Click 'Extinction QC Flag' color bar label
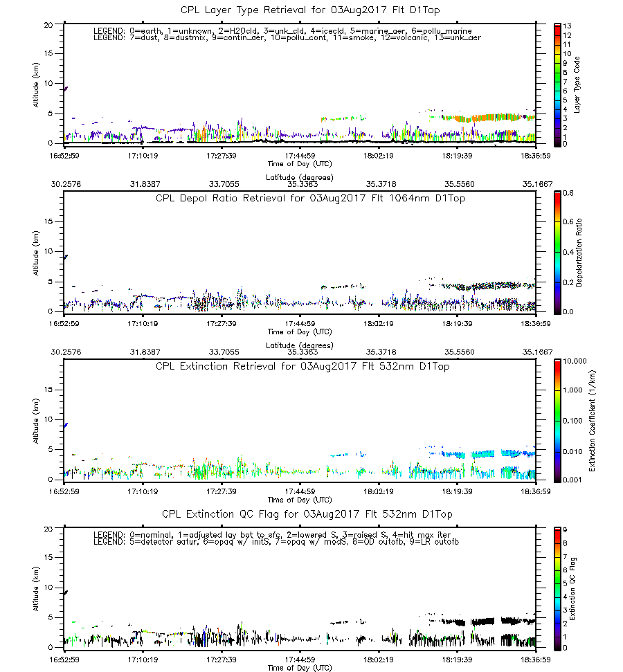This screenshot has width=623, height=672. 572,589
